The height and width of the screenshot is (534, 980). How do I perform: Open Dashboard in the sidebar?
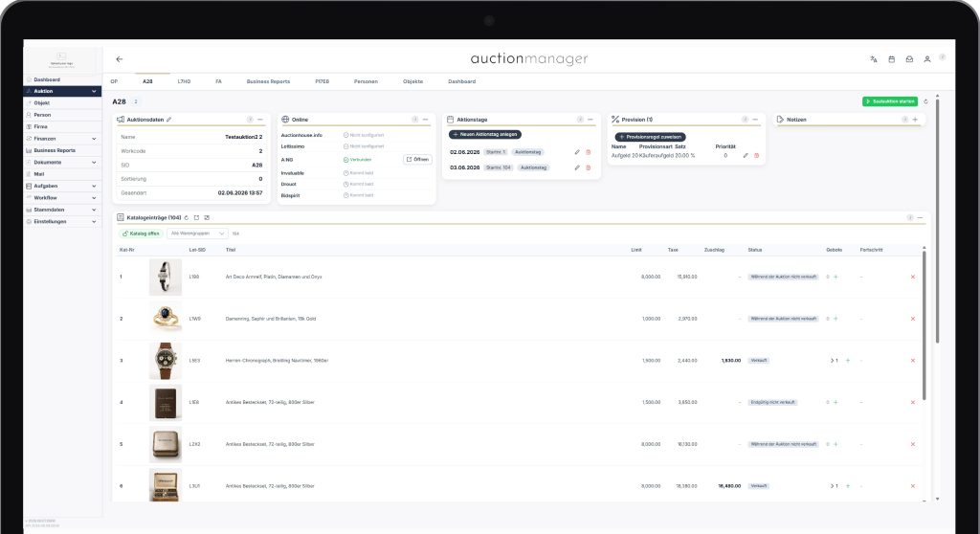62,80
